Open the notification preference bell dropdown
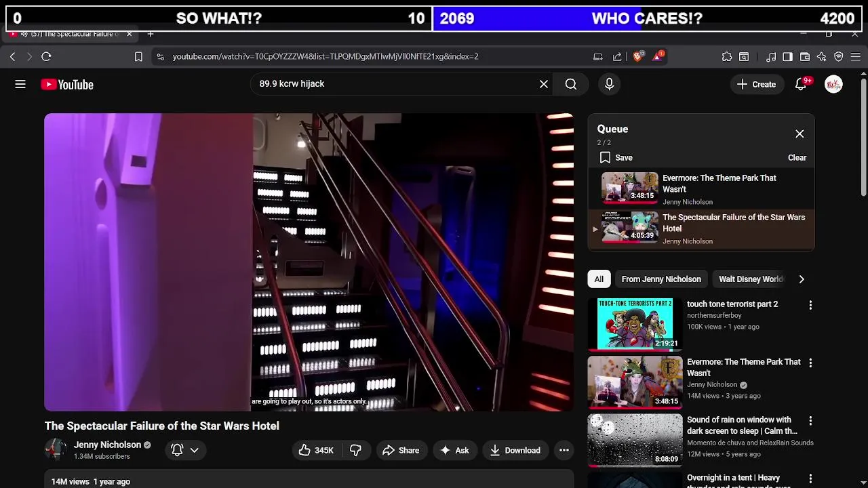868x488 pixels. [x=185, y=450]
